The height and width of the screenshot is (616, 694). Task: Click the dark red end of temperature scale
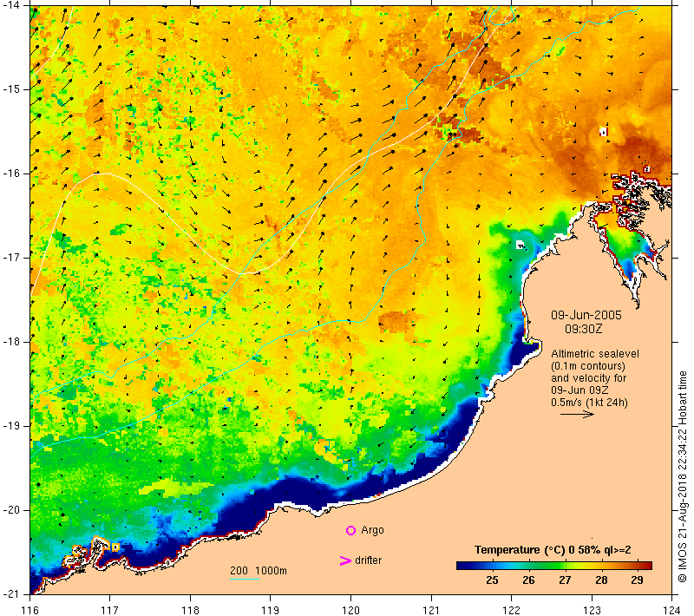pyautogui.click(x=646, y=566)
